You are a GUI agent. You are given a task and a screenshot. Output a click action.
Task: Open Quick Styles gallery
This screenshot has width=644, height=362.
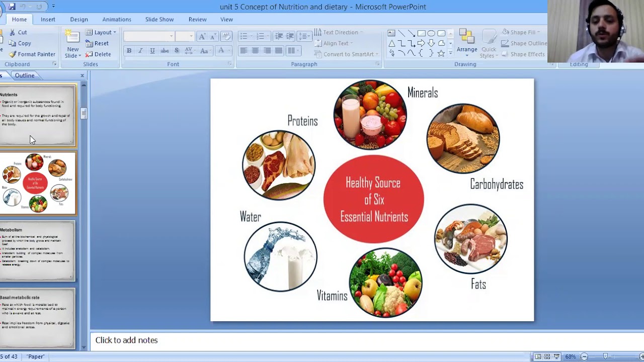489,44
